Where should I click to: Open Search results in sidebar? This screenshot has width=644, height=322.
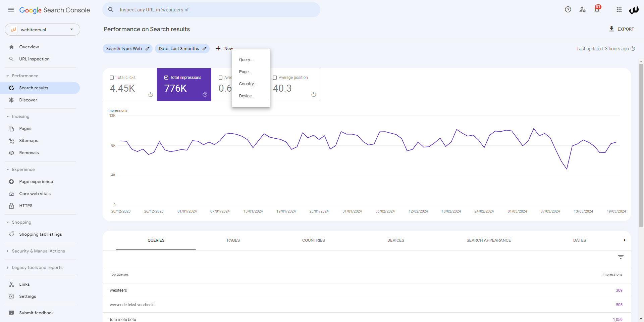[40, 88]
